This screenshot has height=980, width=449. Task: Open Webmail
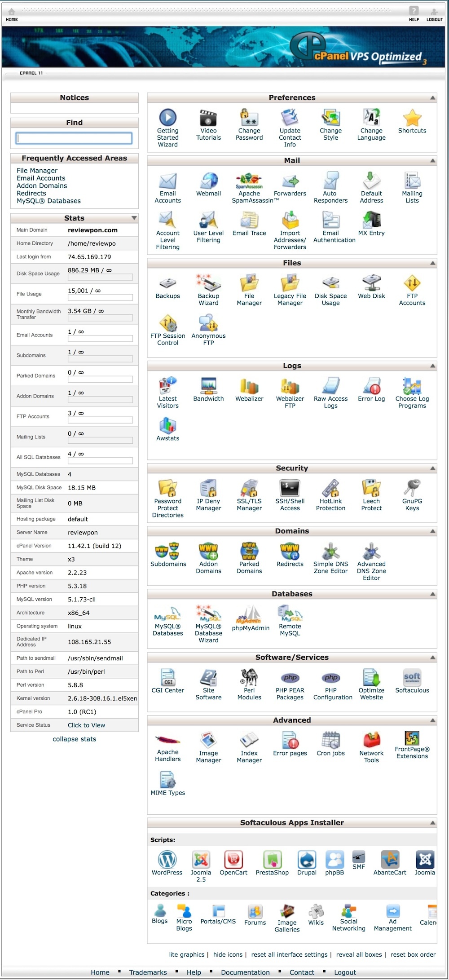coord(208,181)
